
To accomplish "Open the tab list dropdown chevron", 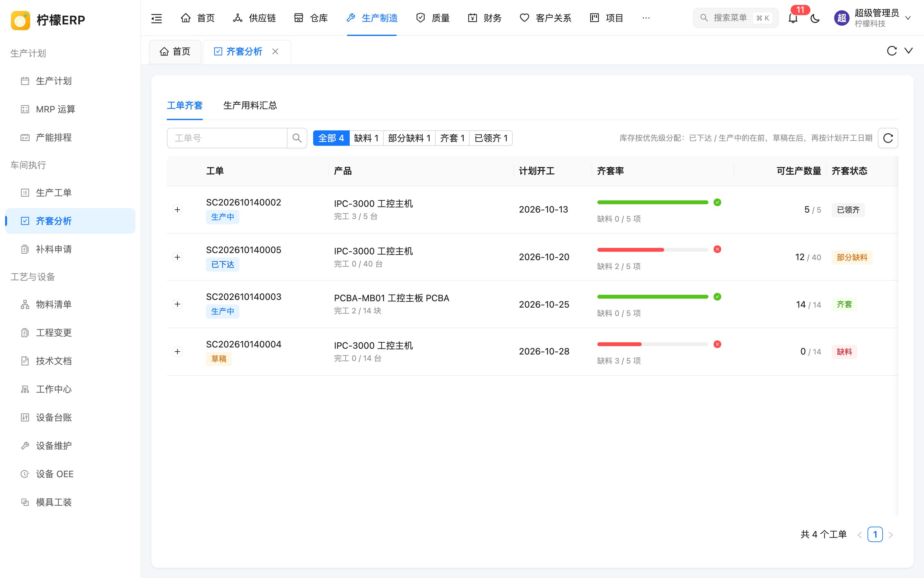I will pyautogui.click(x=909, y=51).
